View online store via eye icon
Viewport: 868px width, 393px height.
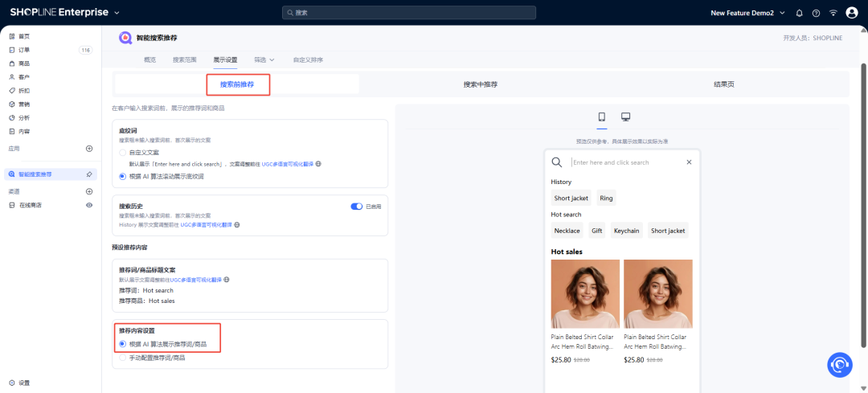[89, 206]
